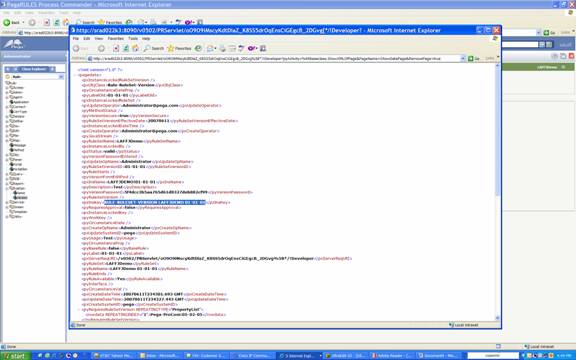The image size is (576, 360).
Task: Open the Rule dropdown in Class Explorer
Action: pos(61,77)
